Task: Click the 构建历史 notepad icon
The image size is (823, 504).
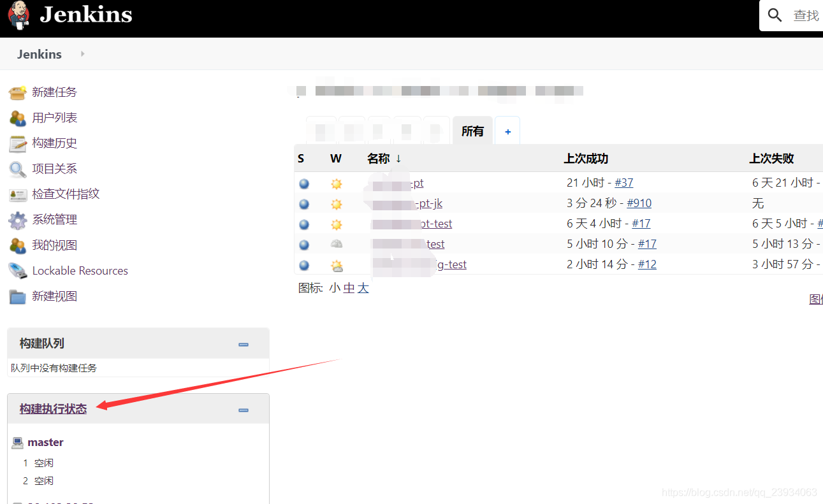Action: point(17,143)
